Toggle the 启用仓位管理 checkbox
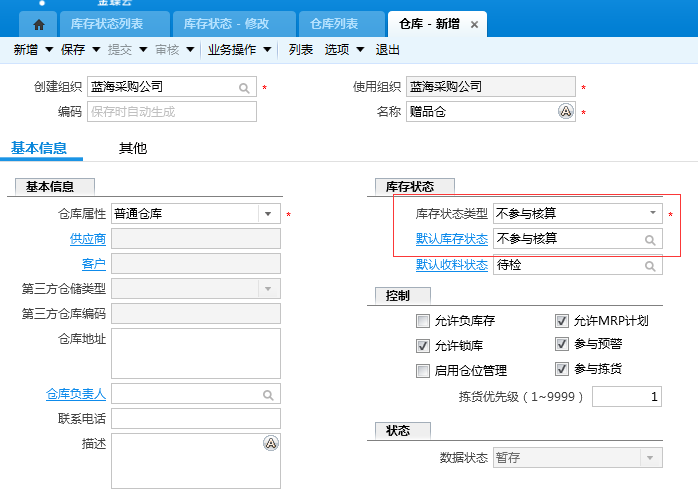Screen dimensions: 698x498 click(x=423, y=371)
